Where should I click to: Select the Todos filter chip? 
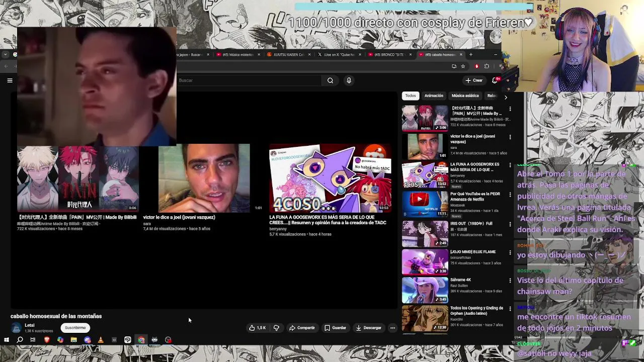click(411, 96)
